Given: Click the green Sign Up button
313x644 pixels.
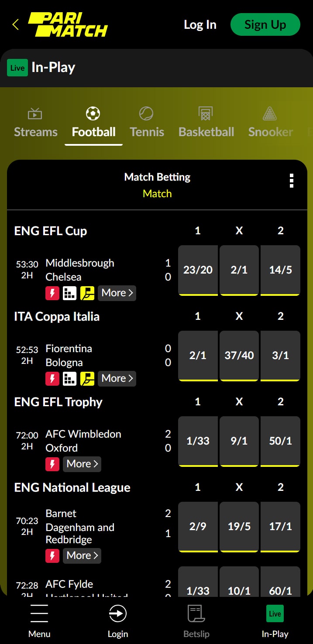Looking at the screenshot, I should coord(265,24).
